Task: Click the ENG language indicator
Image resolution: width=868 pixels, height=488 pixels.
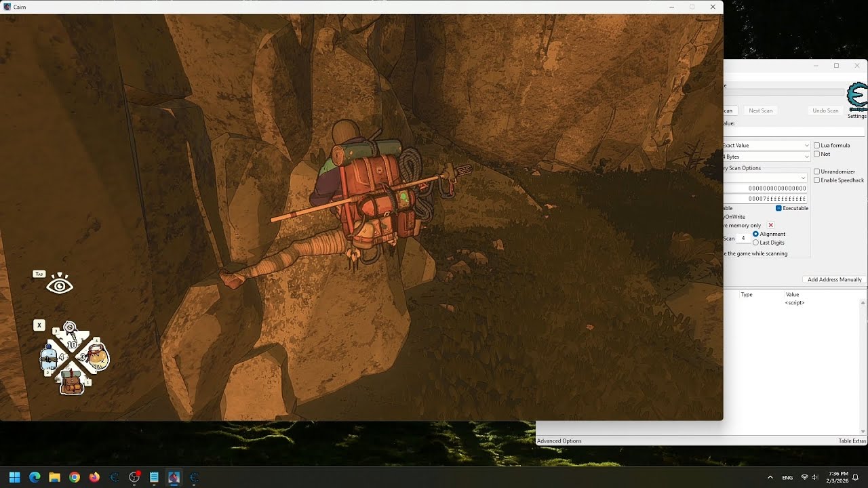Action: coord(787,477)
